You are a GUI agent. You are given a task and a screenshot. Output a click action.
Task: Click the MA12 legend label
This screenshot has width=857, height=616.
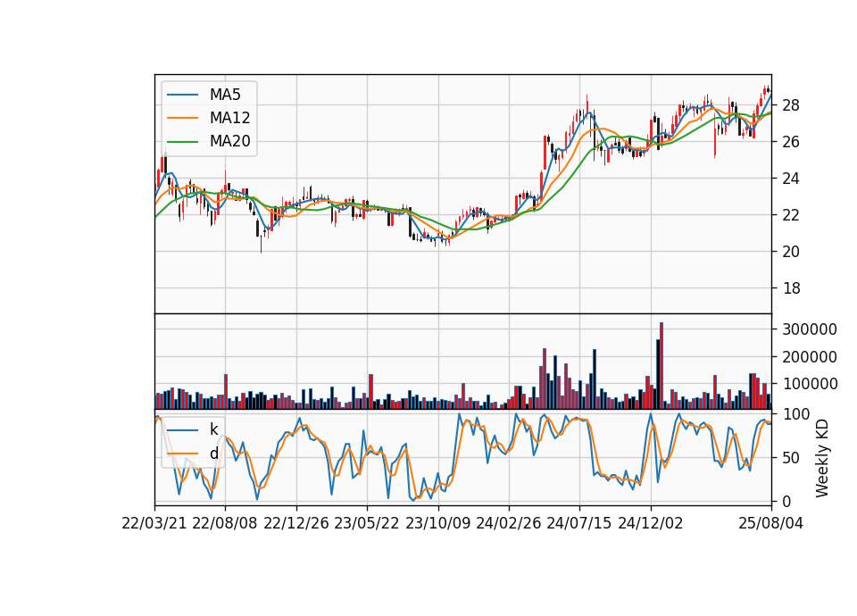pyautogui.click(x=229, y=118)
